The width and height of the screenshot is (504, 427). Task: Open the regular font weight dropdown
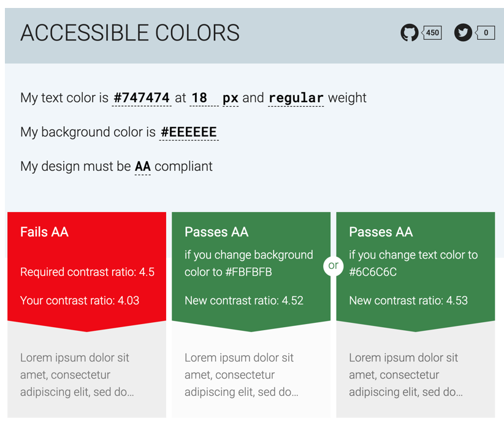(x=296, y=98)
